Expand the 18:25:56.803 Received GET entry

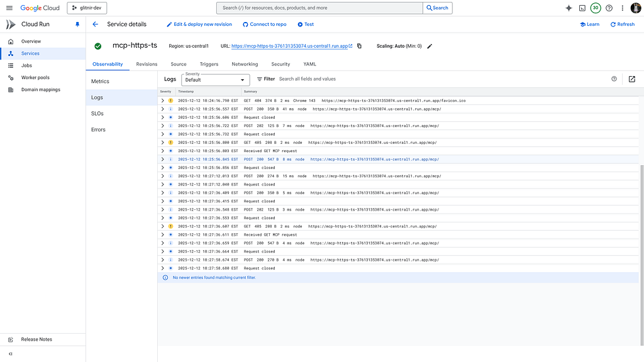tap(163, 151)
